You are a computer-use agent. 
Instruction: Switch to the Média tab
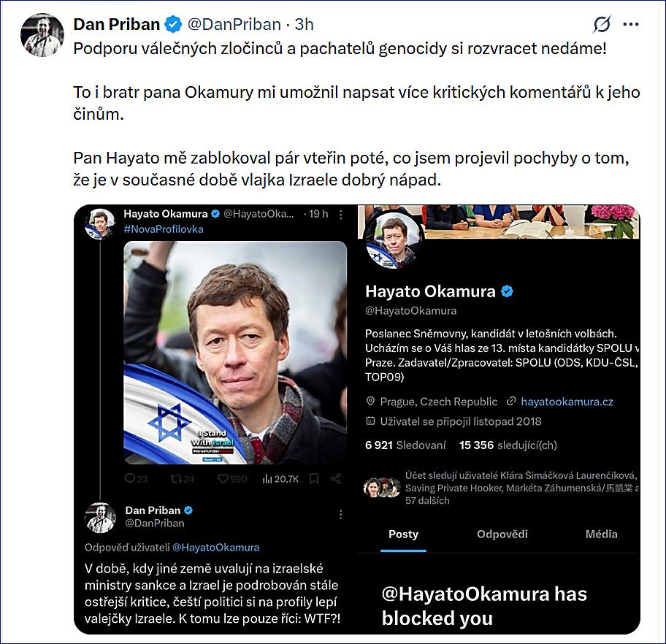click(x=601, y=534)
